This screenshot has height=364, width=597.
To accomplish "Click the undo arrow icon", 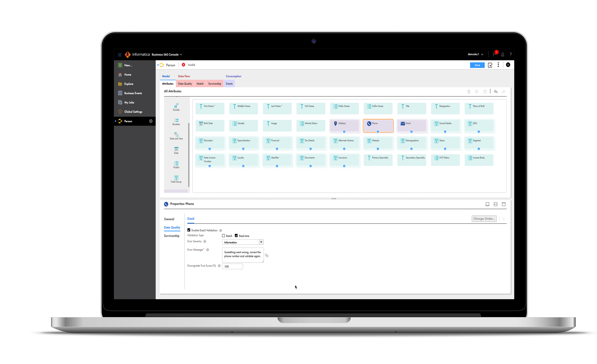I will pos(495,91).
